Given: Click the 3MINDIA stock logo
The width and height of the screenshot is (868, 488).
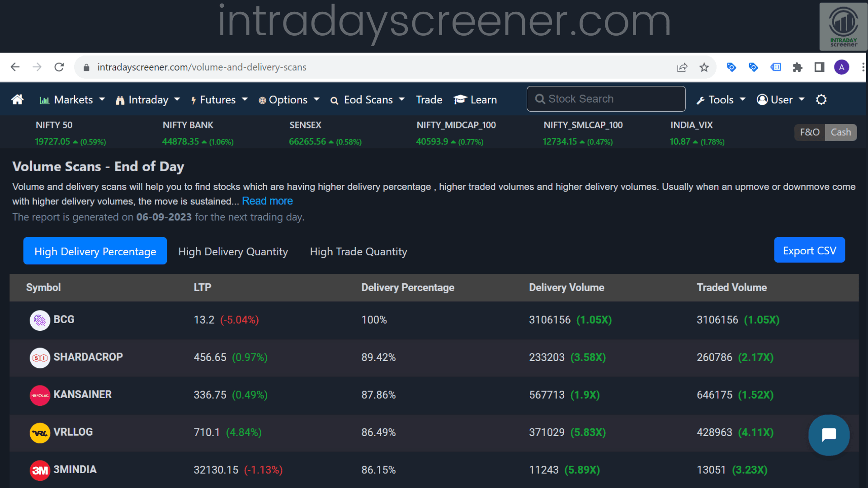Looking at the screenshot, I should 40,470.
